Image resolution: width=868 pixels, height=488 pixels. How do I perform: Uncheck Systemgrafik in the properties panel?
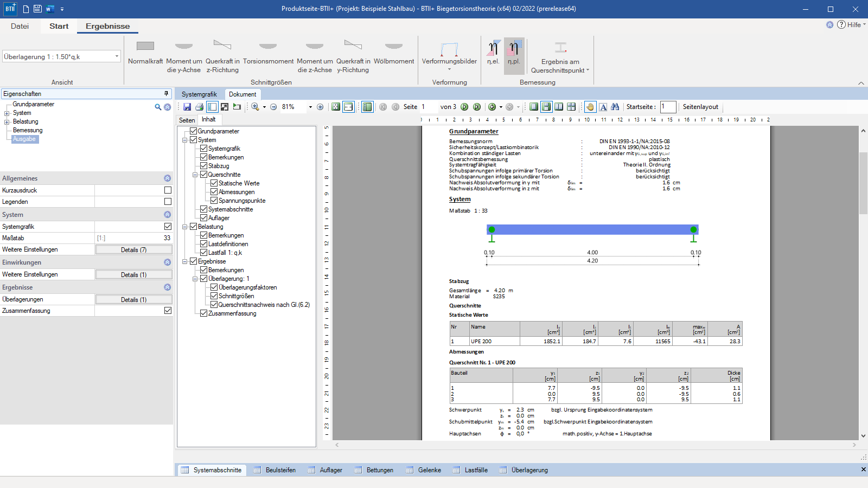(168, 227)
